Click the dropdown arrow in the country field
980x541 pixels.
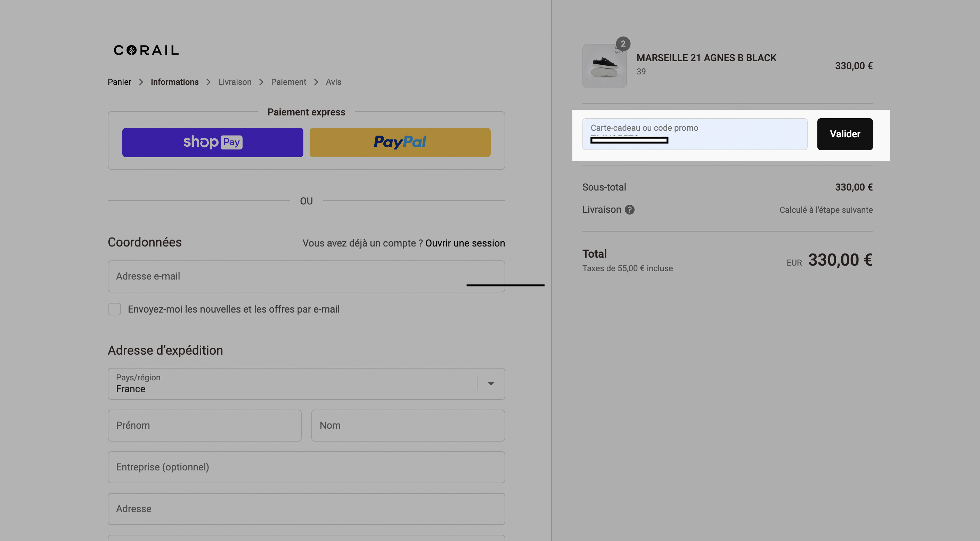(491, 384)
